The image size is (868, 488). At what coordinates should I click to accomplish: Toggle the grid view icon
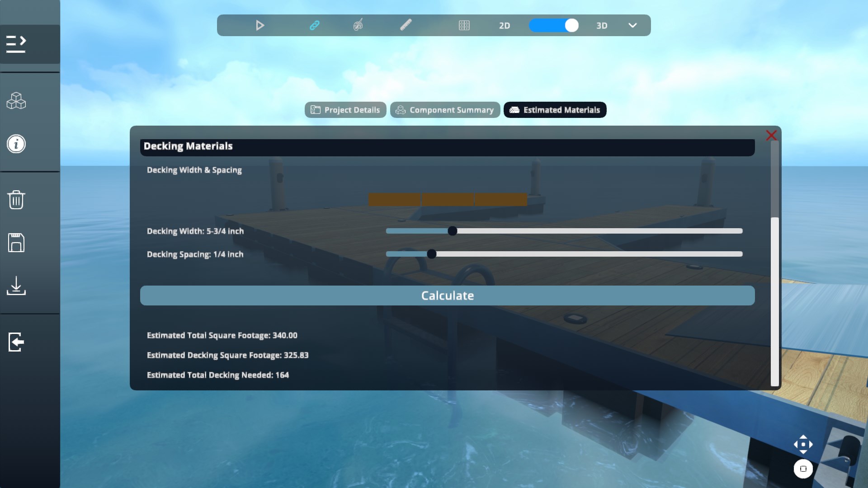(464, 25)
